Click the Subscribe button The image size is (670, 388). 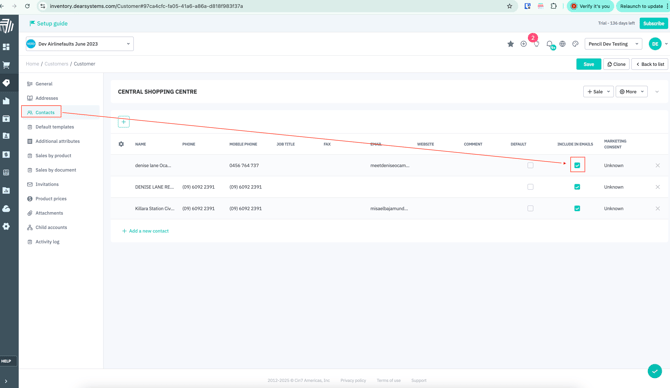point(653,24)
